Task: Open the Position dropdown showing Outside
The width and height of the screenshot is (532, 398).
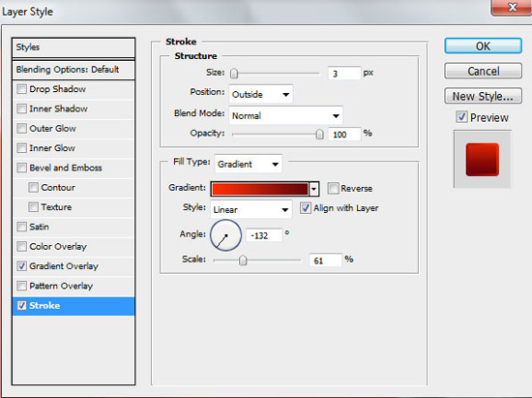Action: (x=261, y=94)
